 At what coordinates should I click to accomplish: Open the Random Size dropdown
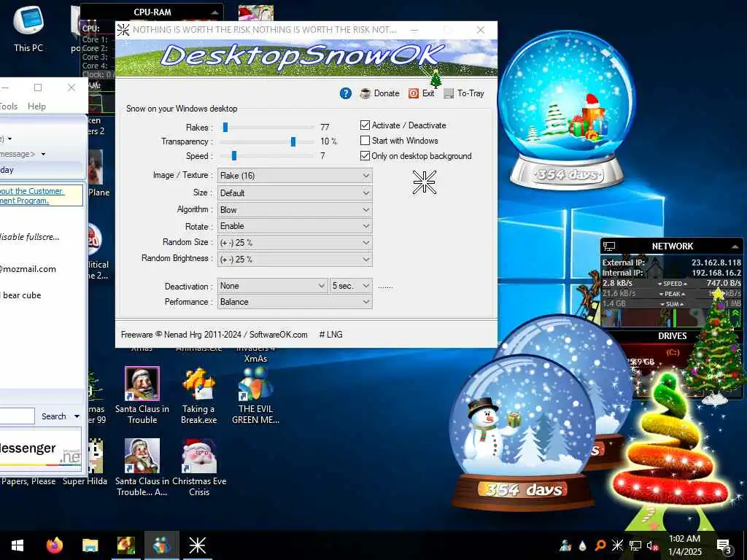tap(295, 242)
